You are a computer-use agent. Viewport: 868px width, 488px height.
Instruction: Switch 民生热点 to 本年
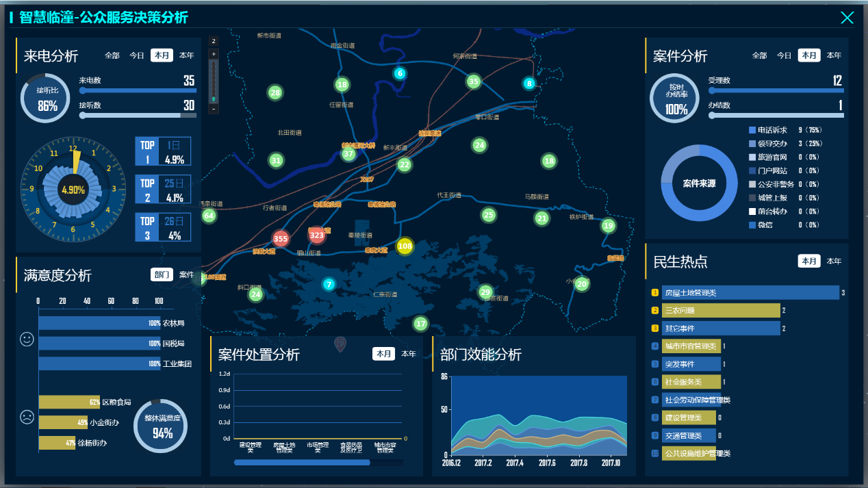834,261
